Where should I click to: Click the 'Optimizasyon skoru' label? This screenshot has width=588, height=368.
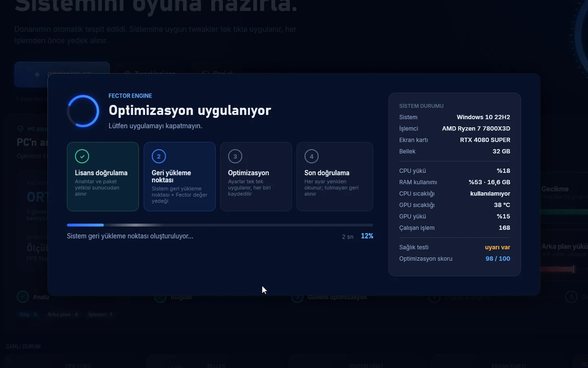click(x=426, y=258)
